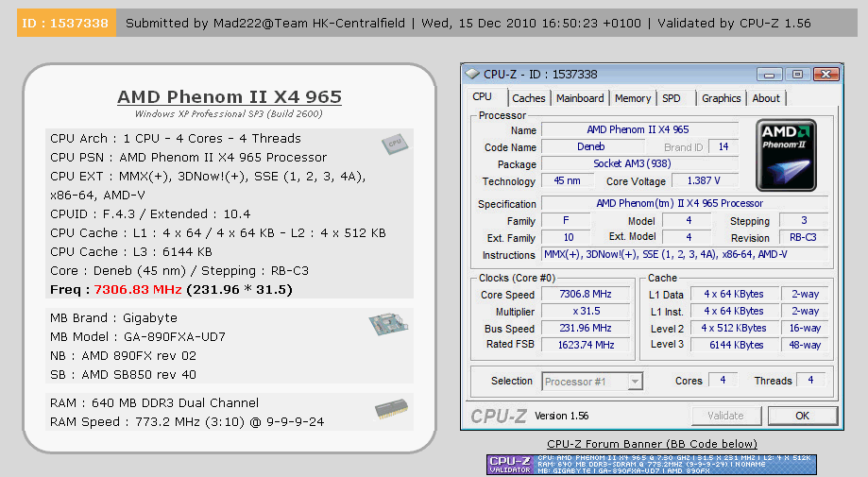The image size is (868, 477).
Task: Click the RAM module icon beside RAM row
Action: (391, 410)
